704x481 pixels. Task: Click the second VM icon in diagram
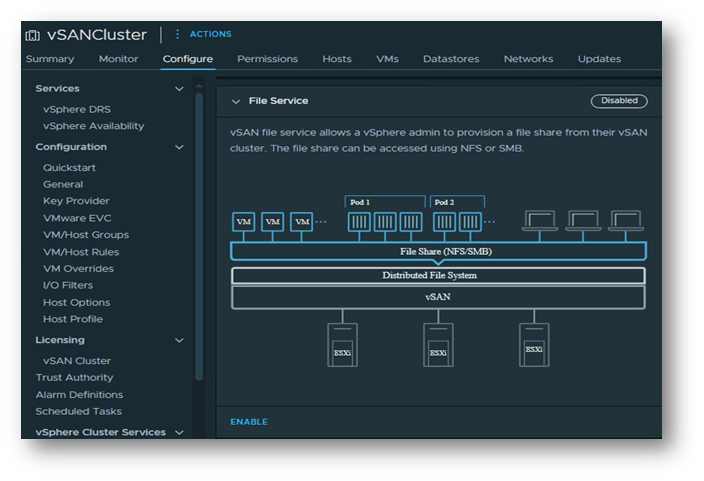[x=273, y=222]
